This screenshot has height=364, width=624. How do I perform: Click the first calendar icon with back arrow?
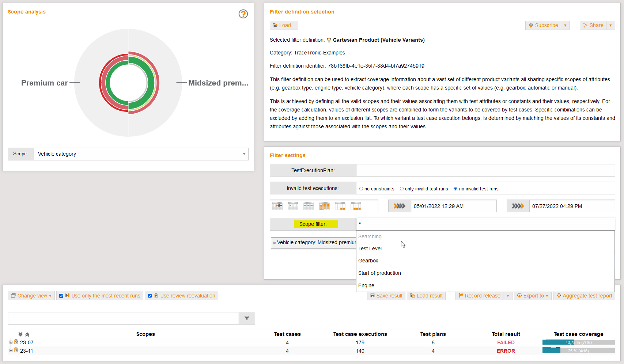click(277, 206)
